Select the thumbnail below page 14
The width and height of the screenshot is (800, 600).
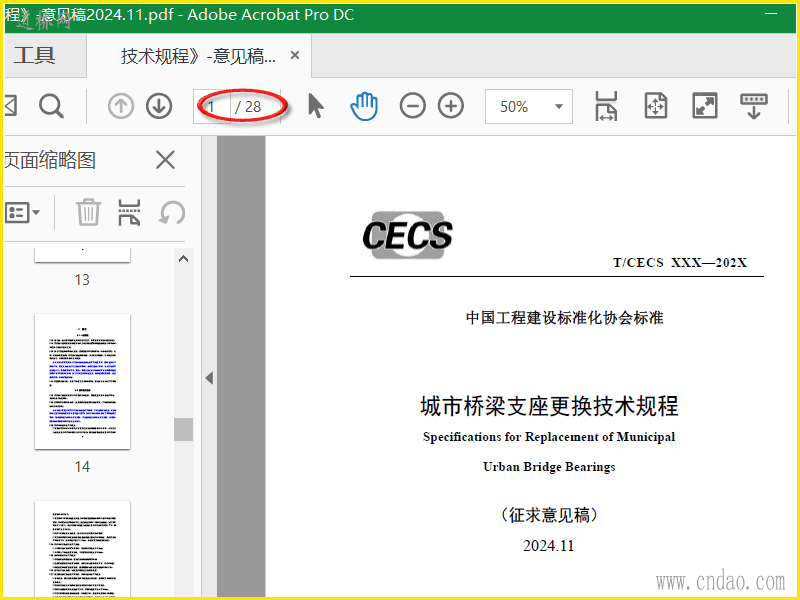82,549
